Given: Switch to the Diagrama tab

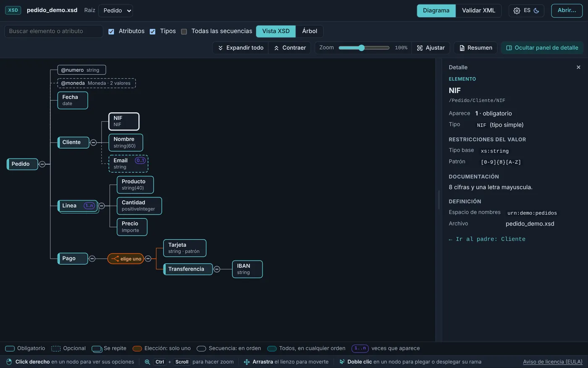Looking at the screenshot, I should (436, 11).
